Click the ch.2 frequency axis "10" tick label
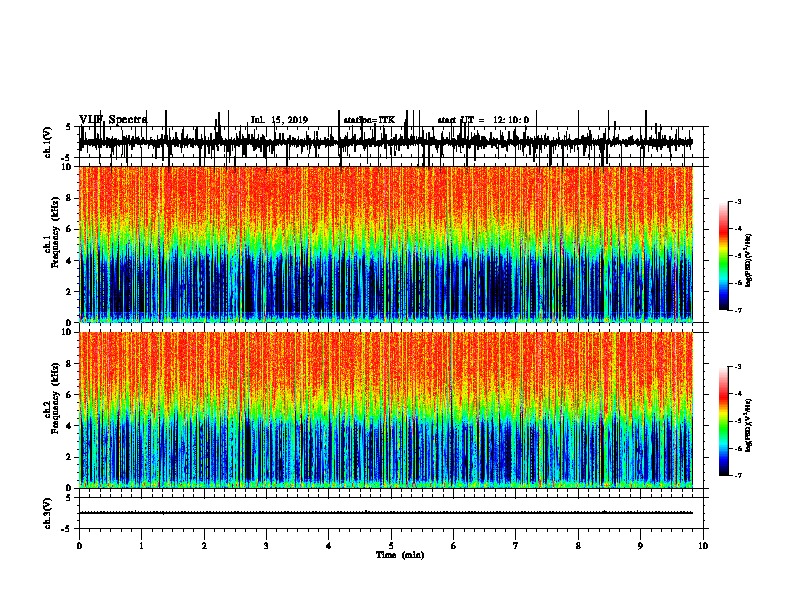Viewport: 792px width, 612px height. click(x=68, y=332)
